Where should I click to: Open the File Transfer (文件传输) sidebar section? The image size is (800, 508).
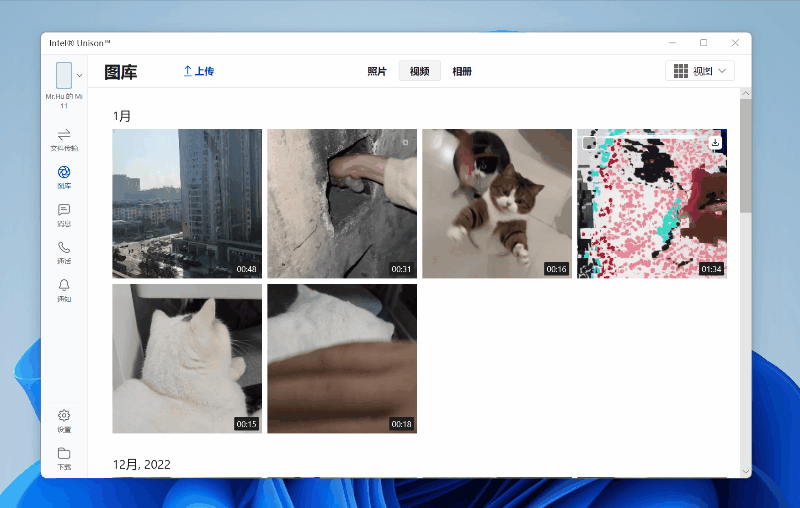click(64, 140)
